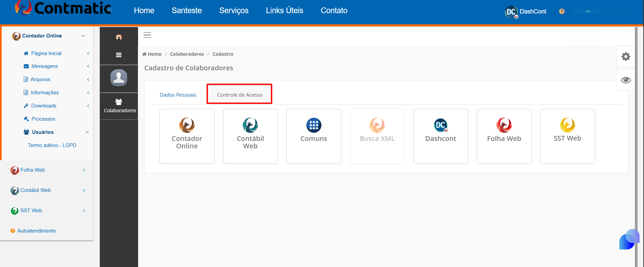Click the Colaboradores icon in dark sidebar

[x=119, y=106]
